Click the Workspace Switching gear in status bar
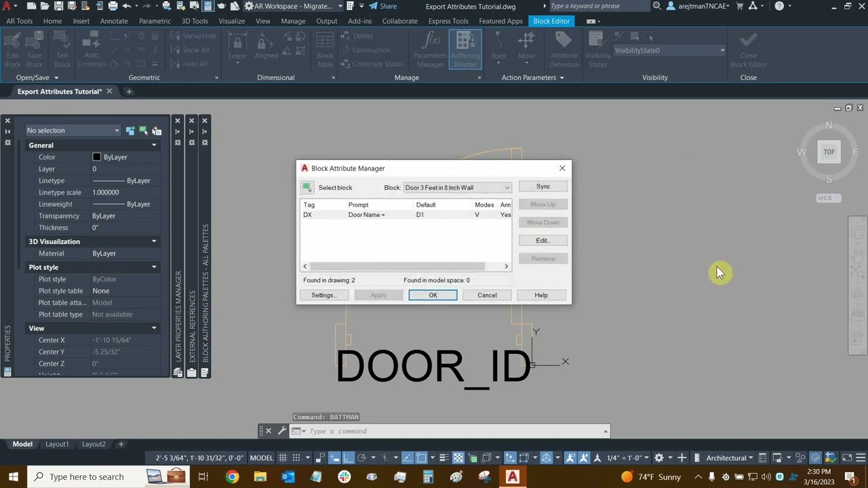Viewport: 868px width, 488px height. point(658,457)
